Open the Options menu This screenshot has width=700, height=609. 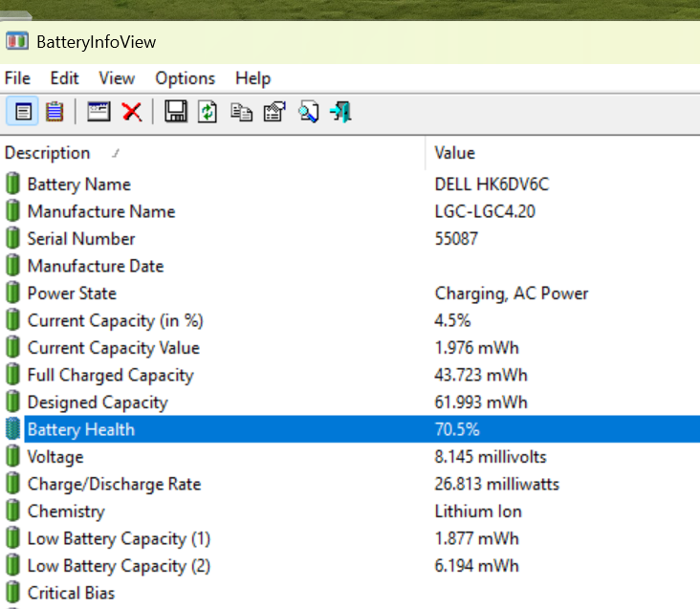[185, 78]
